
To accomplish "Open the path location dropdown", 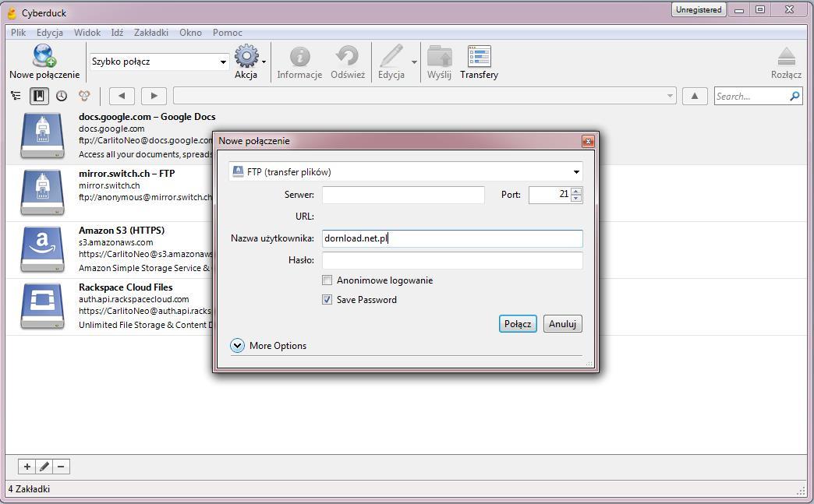I will 670,96.
